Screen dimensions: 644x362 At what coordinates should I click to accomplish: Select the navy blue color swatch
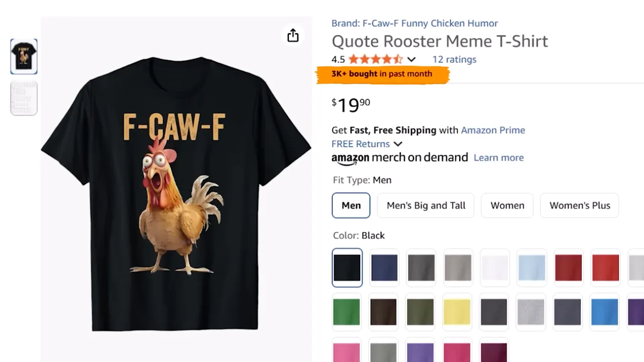[x=384, y=267]
